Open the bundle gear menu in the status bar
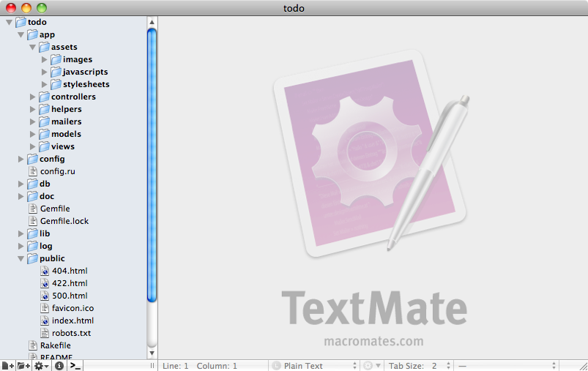 tap(372, 366)
